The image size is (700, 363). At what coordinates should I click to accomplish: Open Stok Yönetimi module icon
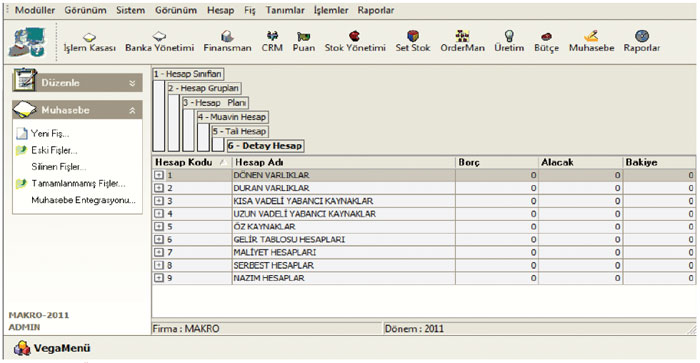click(x=355, y=36)
